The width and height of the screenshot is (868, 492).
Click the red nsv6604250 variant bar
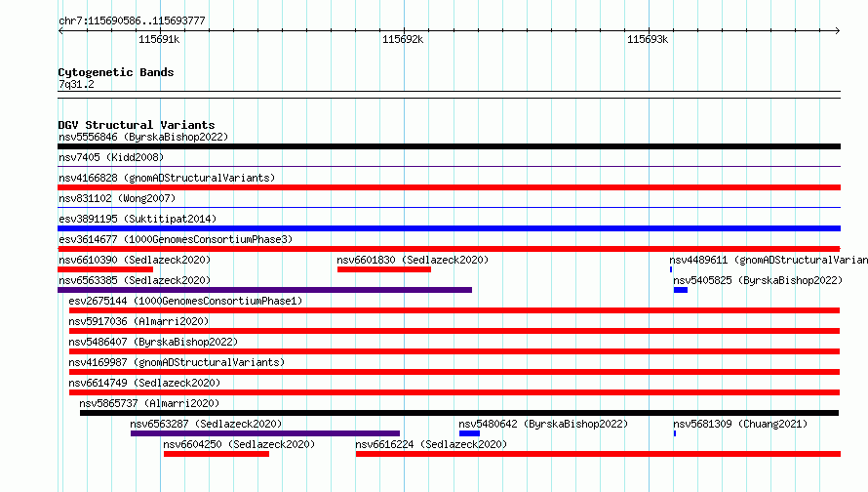click(x=217, y=454)
